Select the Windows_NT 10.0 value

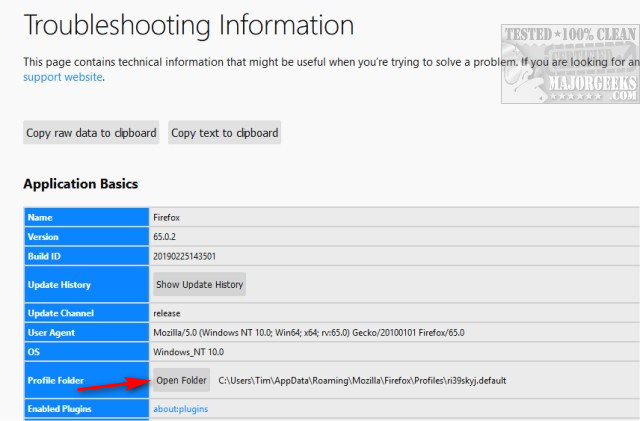[189, 352]
